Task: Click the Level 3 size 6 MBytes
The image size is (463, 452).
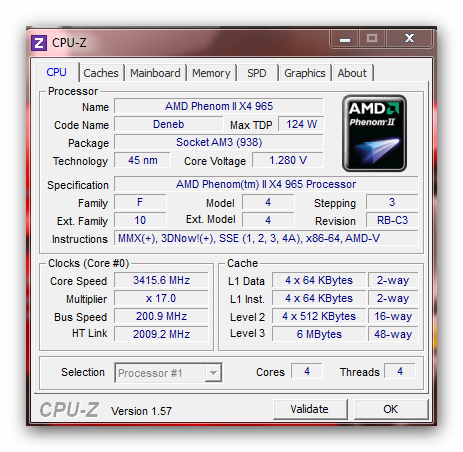Action: [319, 334]
